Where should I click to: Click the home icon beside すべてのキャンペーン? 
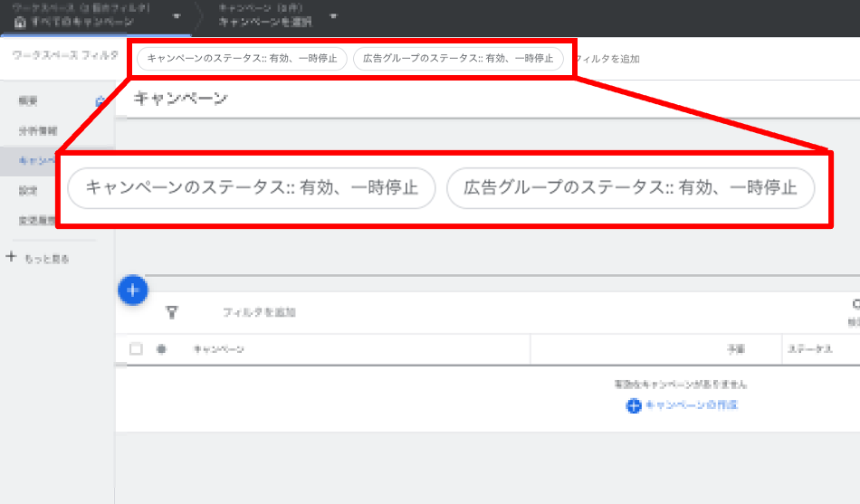pos(20,23)
